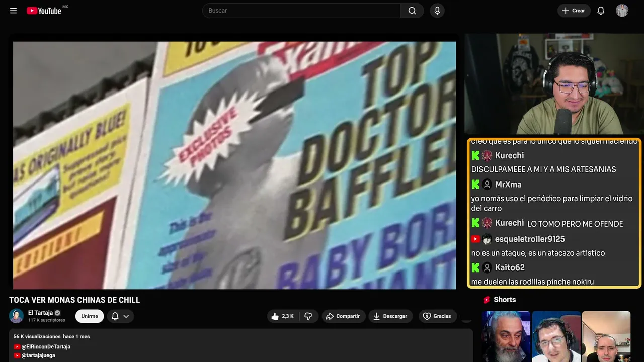Click the video player frame

[x=234, y=165]
